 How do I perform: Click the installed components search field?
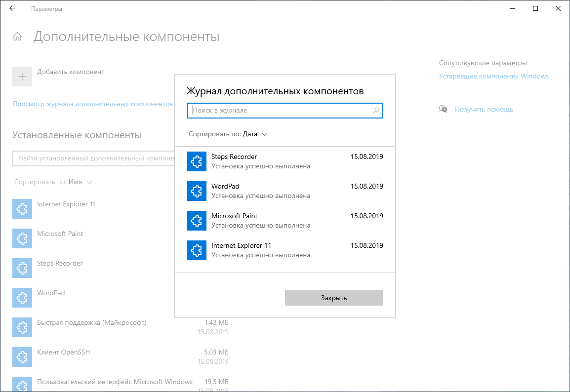point(94,158)
